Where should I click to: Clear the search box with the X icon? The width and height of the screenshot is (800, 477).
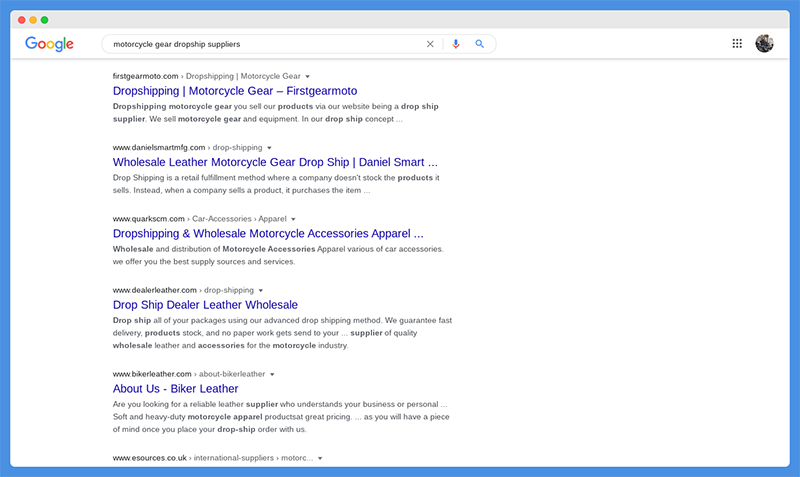[x=430, y=44]
